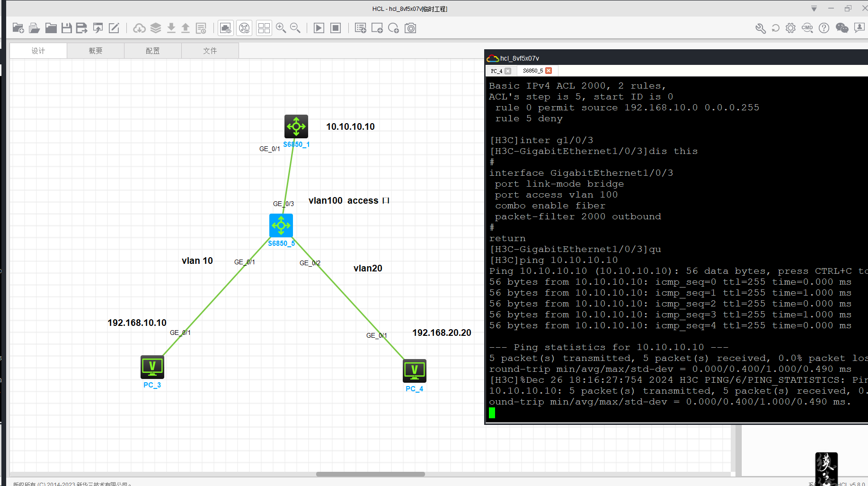Stop all devices with the stop button
This screenshot has width=868, height=486.
336,28
